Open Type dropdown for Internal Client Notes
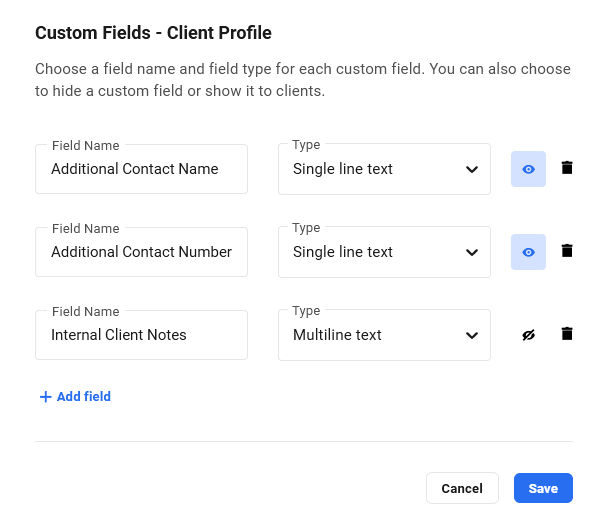Viewport: 610px width, 527px height. pyautogui.click(x=384, y=335)
